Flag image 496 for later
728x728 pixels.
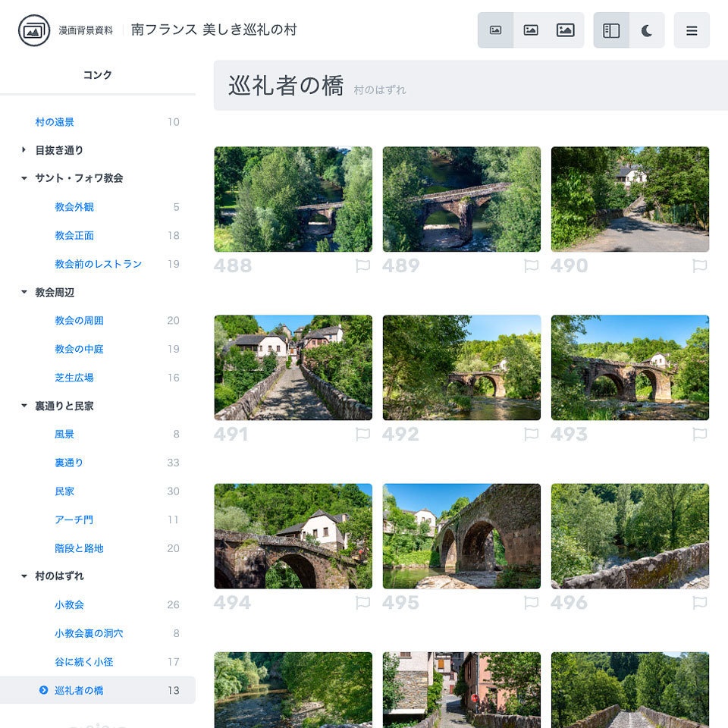700,602
